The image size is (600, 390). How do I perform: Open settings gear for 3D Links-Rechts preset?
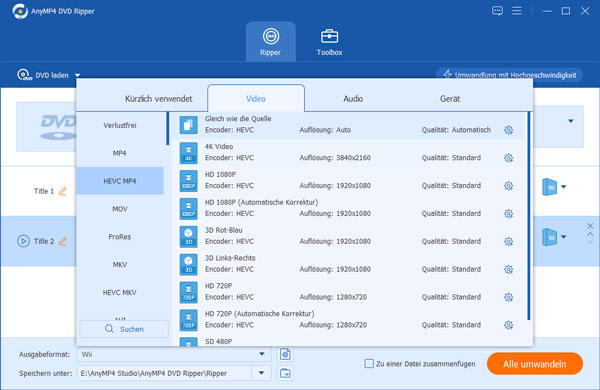[x=508, y=269]
